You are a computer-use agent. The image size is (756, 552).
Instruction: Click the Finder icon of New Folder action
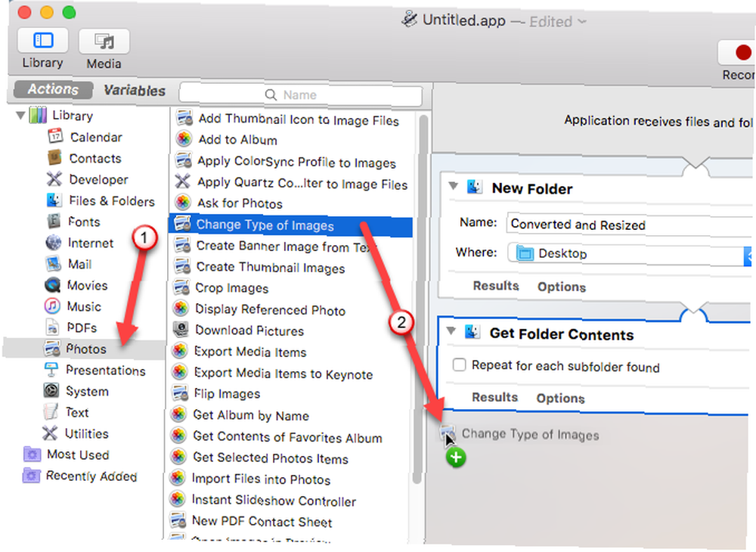click(475, 187)
